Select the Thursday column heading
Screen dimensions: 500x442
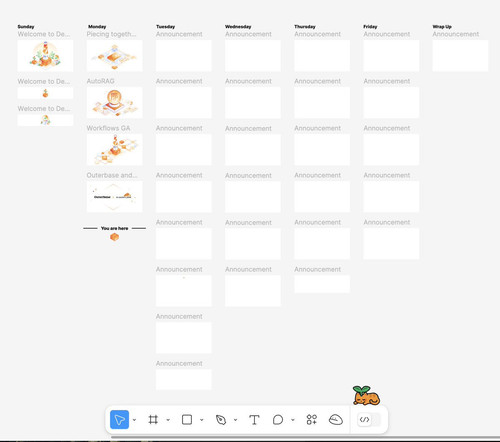click(x=305, y=27)
